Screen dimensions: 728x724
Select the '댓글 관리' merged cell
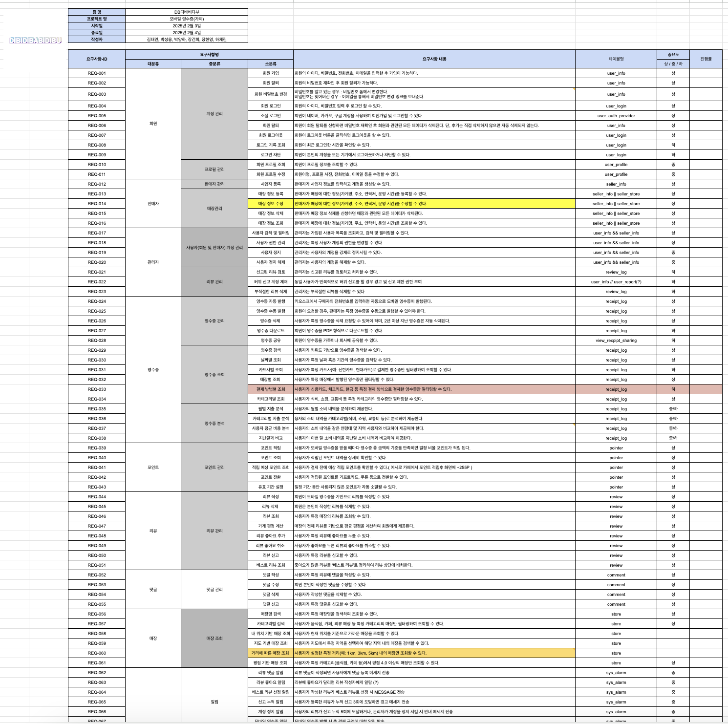214,590
